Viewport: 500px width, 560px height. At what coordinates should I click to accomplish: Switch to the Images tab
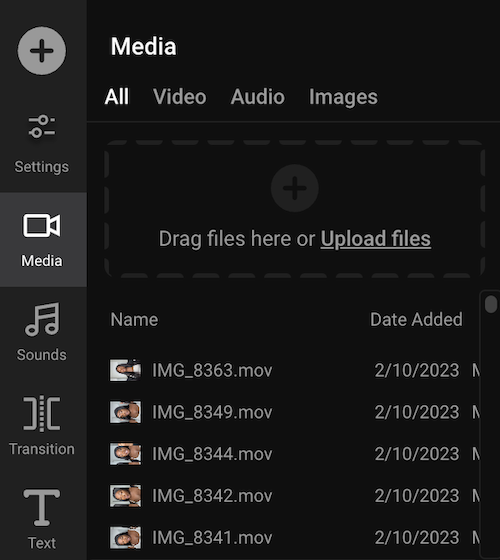(x=343, y=97)
